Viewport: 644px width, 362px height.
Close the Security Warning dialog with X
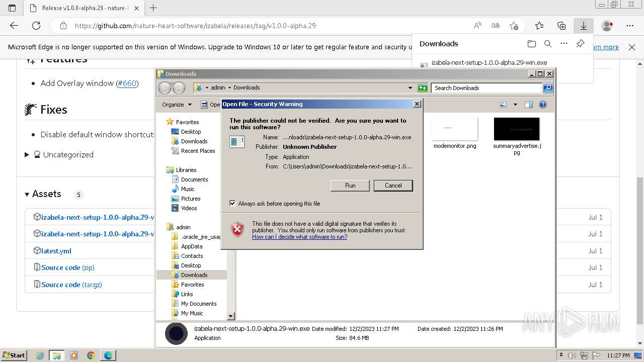(417, 104)
